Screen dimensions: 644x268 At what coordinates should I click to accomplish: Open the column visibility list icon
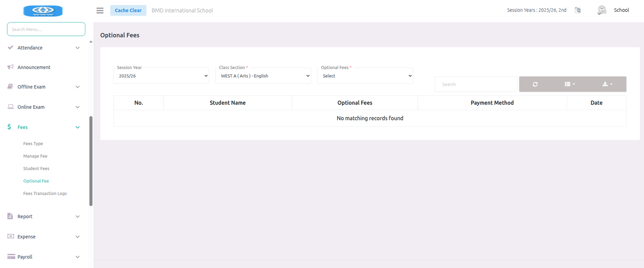coord(569,84)
